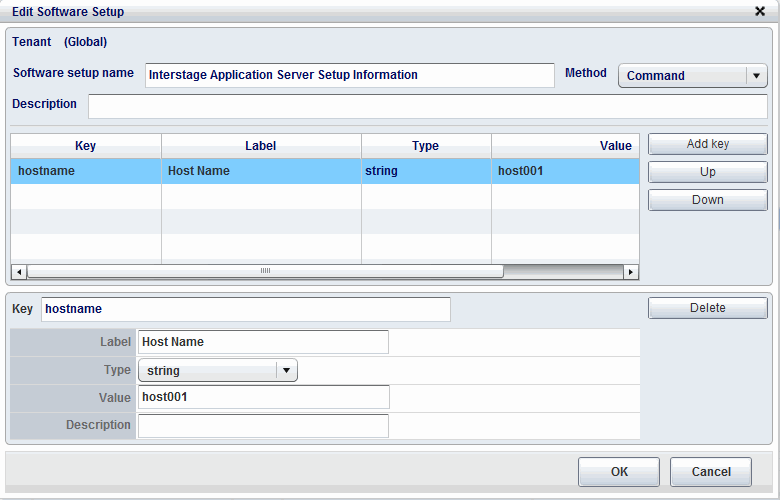The image size is (780, 500).
Task: Close the Edit Software Setup dialog
Action: click(760, 11)
